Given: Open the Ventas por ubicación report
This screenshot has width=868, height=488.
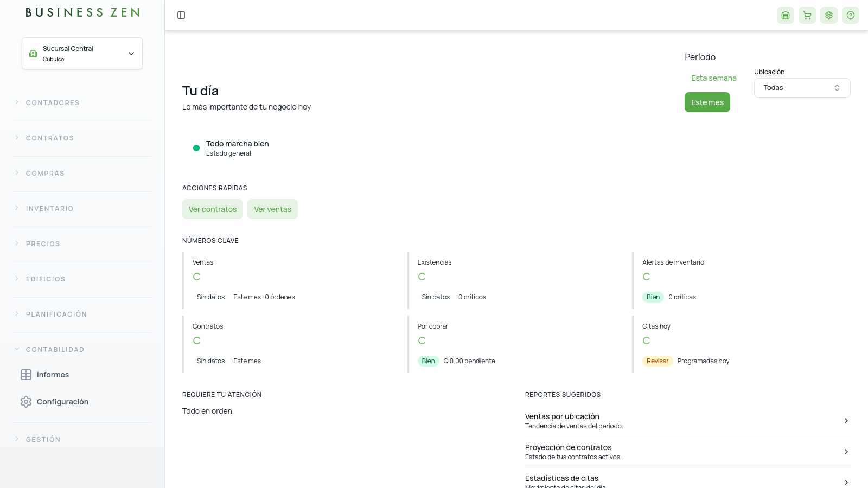Looking at the screenshot, I should pyautogui.click(x=688, y=421).
